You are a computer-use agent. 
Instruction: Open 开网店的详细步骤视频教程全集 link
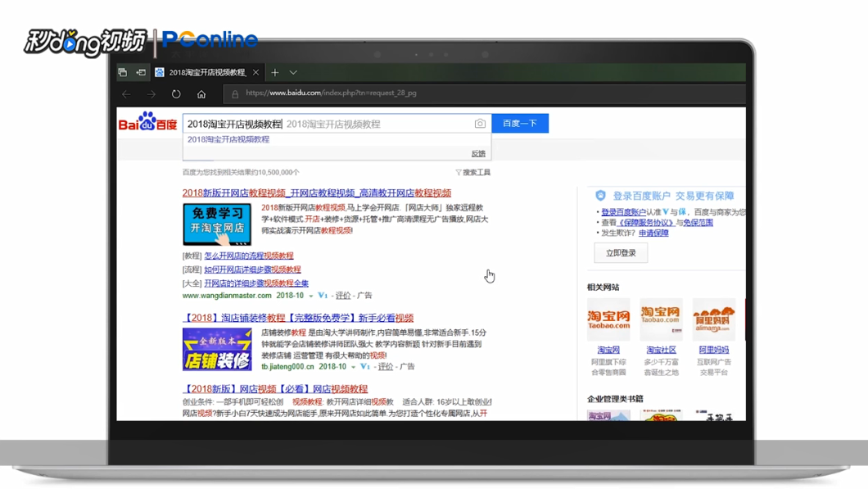click(x=256, y=283)
